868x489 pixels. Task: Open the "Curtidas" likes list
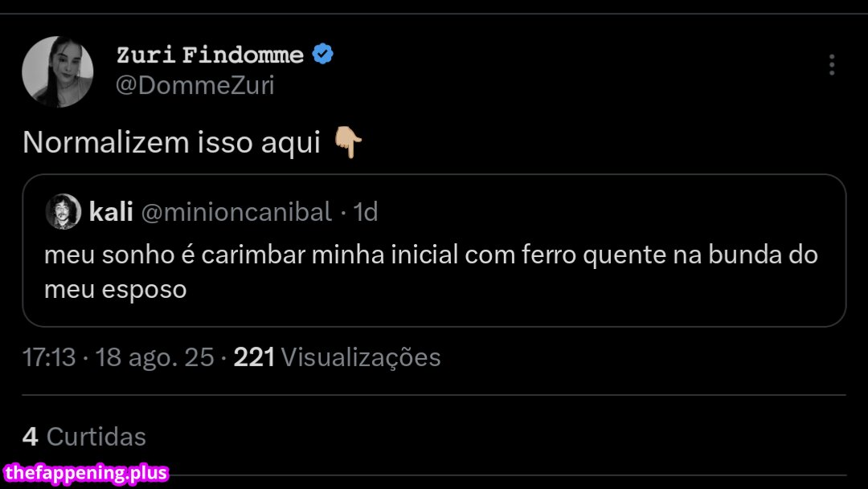point(96,436)
